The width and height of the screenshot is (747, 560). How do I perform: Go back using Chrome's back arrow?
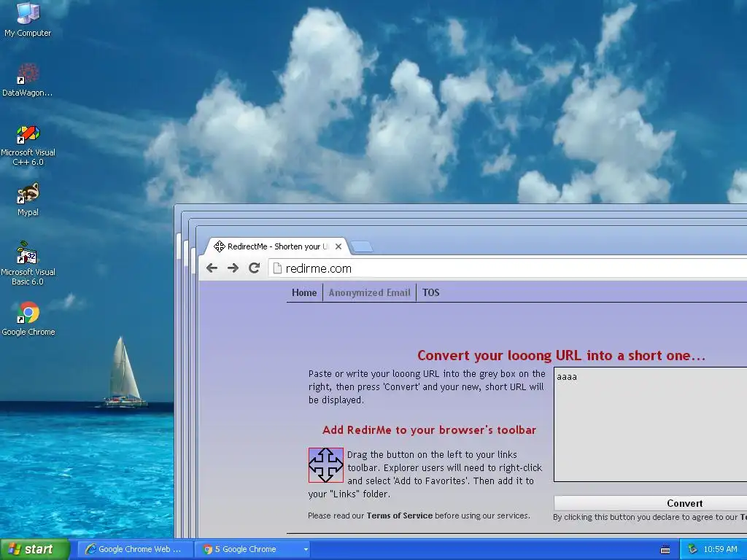pos(212,268)
